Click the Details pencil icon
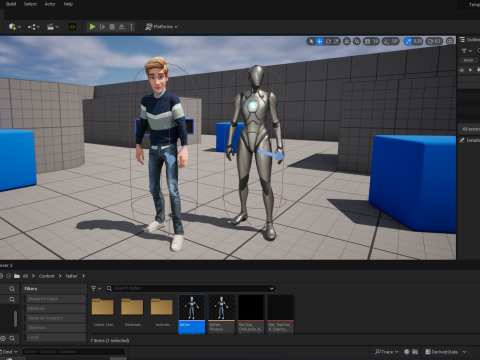This screenshot has height=360, width=480. 462,140
